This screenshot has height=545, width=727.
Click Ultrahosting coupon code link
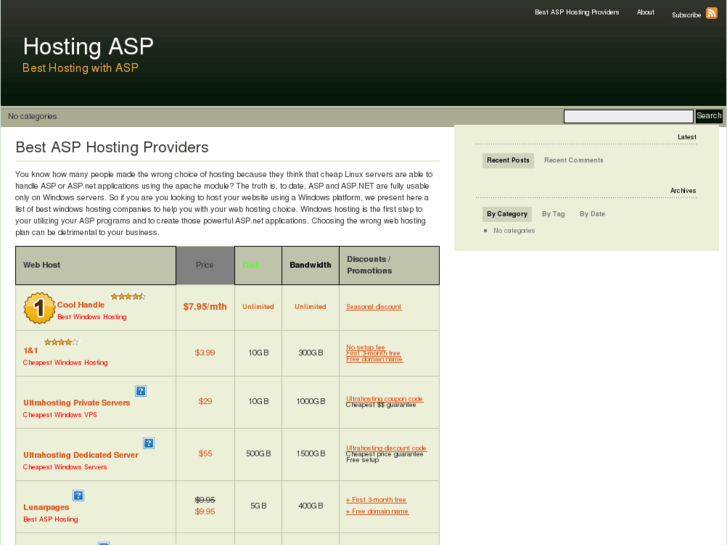[384, 399]
